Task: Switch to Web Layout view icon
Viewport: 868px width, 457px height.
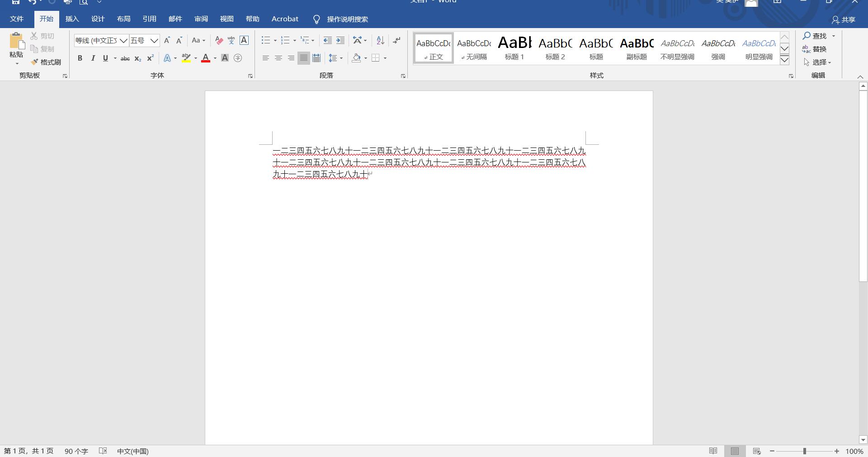Action: click(757, 451)
